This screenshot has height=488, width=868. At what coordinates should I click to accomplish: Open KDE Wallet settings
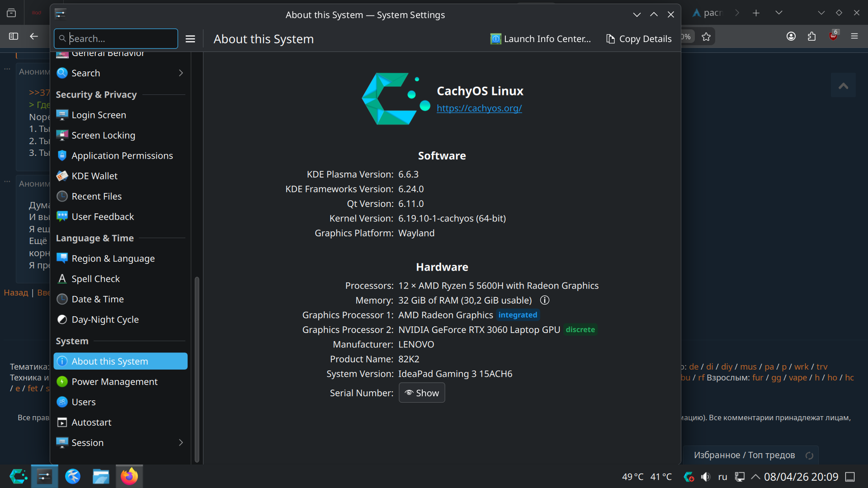(120, 176)
